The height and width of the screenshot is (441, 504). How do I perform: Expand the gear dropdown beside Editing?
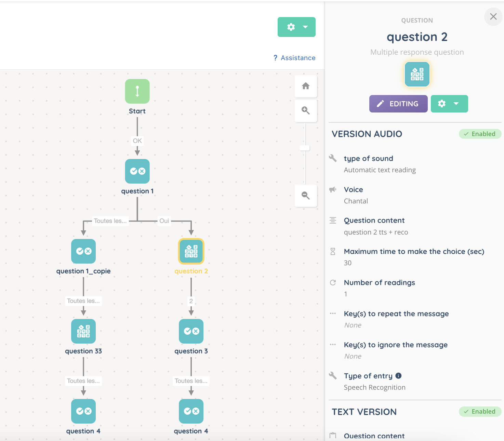449,104
